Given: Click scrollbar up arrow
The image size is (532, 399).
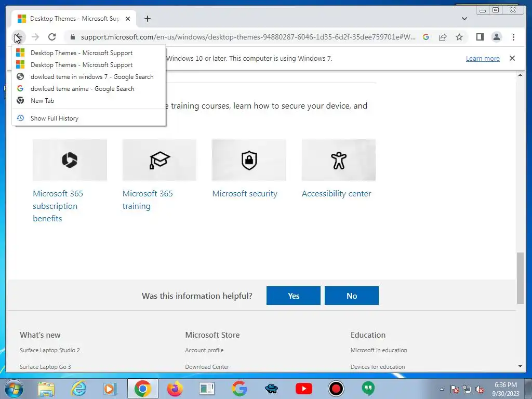Looking at the screenshot, I should point(520,75).
